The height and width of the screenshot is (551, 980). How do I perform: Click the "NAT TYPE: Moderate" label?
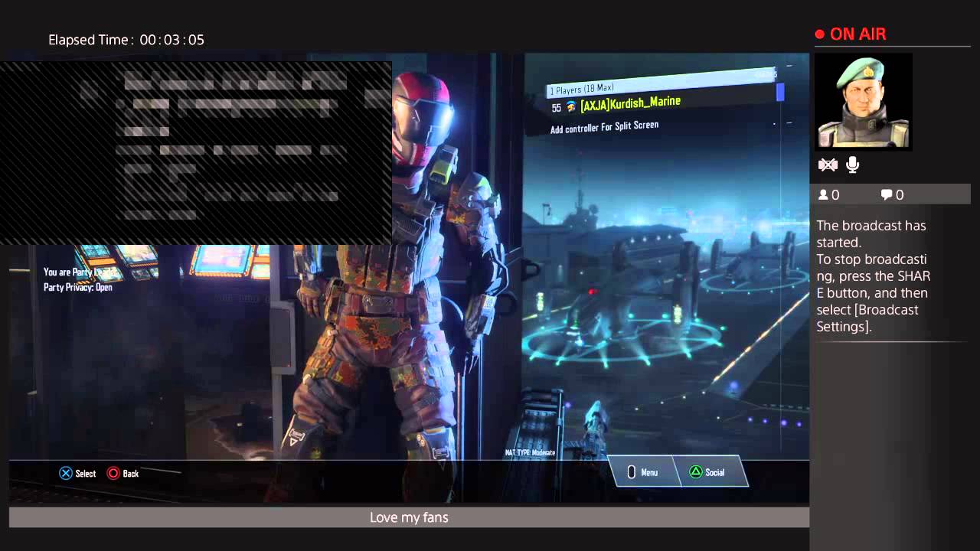[x=530, y=453]
